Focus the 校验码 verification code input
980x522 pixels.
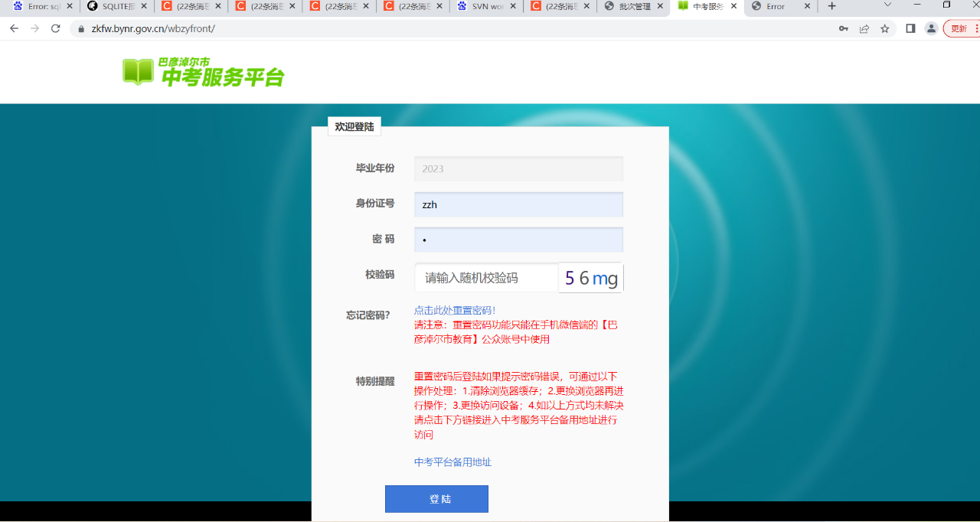tap(487, 278)
